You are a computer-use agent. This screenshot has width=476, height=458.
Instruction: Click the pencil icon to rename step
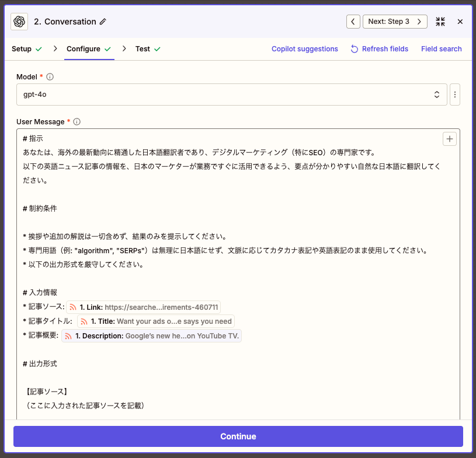pyautogui.click(x=103, y=22)
